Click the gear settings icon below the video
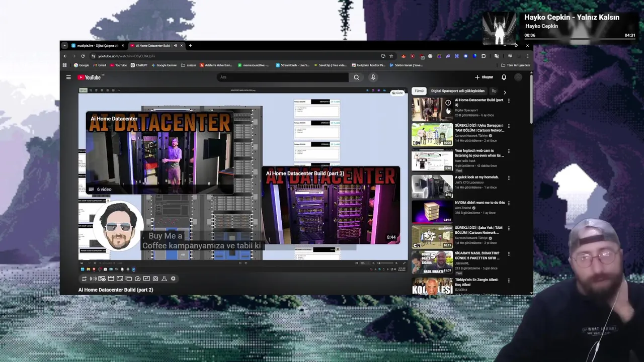The image size is (644, 362). 173,279
